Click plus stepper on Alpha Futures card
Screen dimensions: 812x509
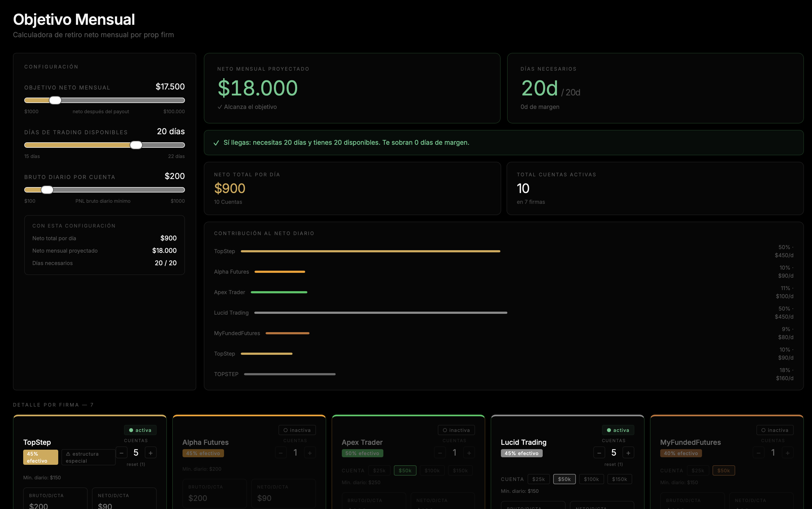[310, 452]
